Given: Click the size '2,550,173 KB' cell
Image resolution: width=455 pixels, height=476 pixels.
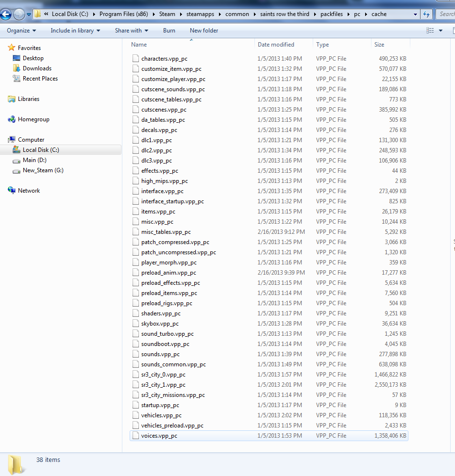Looking at the screenshot, I should point(390,385).
